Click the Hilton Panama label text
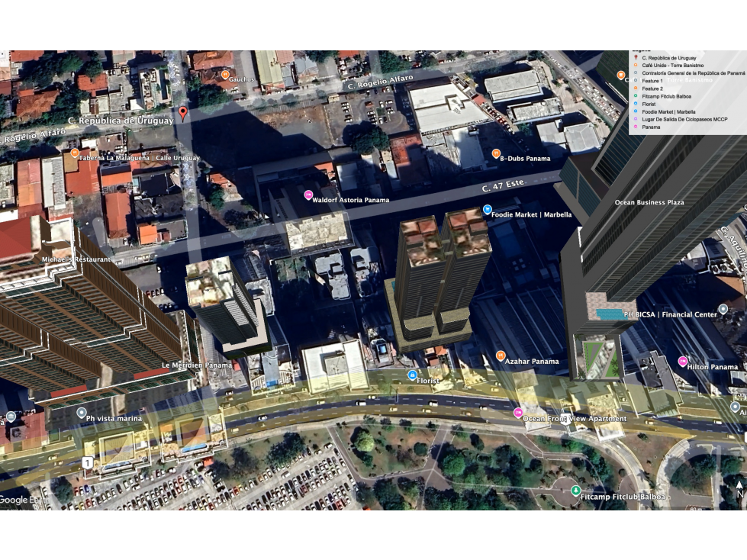Viewport: 747px width, 560px height. tap(712, 367)
